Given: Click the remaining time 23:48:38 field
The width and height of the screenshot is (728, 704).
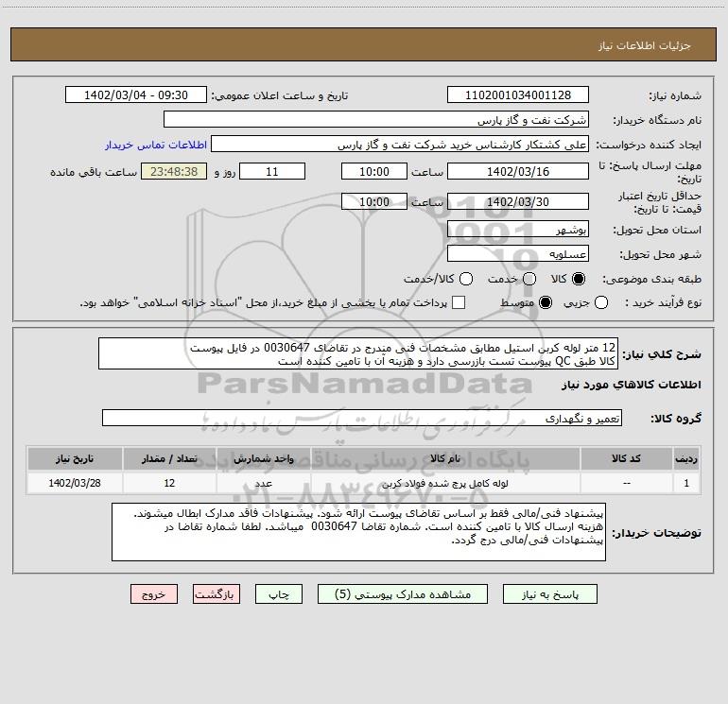Looking at the screenshot, I should [x=174, y=171].
